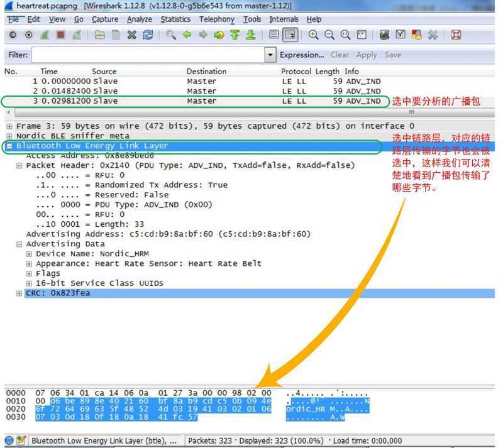Open a capture file icon
503x448 pixels.
(100, 35)
